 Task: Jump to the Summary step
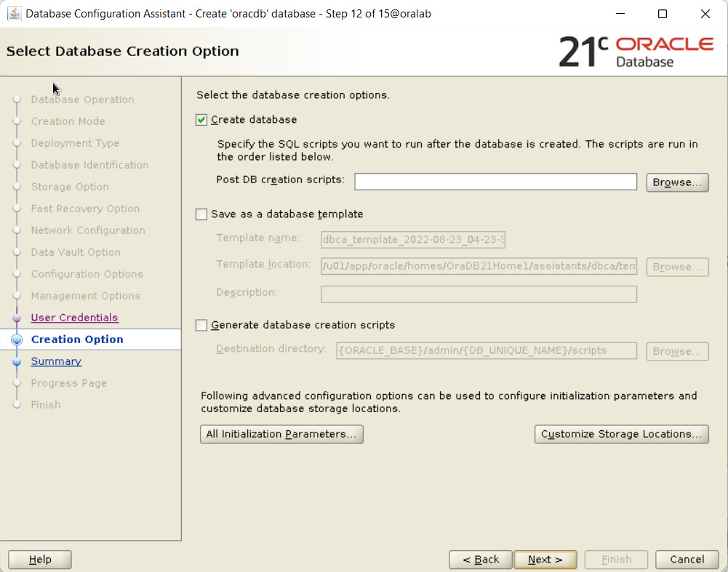56,361
